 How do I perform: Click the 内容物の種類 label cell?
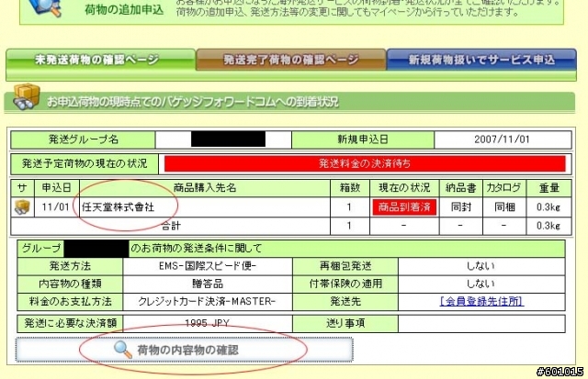click(x=70, y=284)
